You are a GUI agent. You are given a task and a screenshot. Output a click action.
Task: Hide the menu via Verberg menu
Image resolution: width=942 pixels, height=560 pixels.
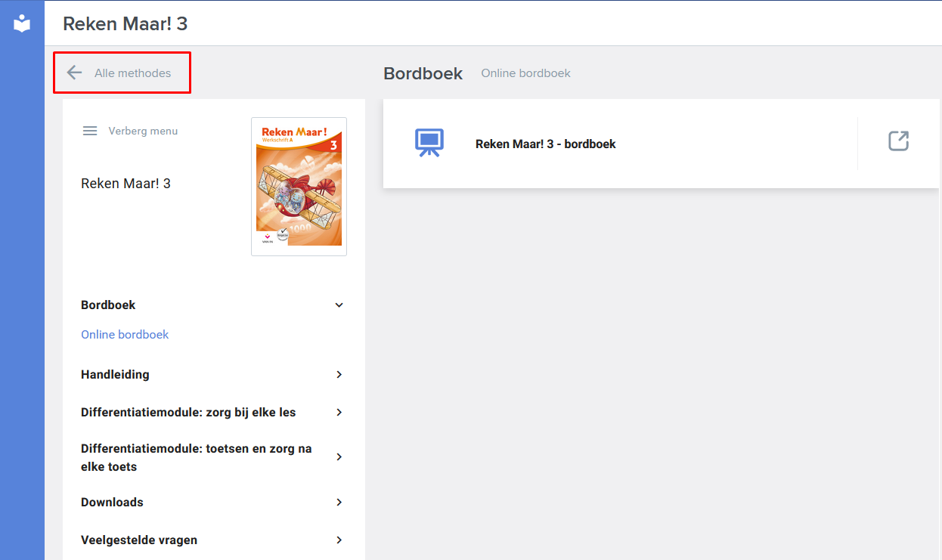coord(143,131)
